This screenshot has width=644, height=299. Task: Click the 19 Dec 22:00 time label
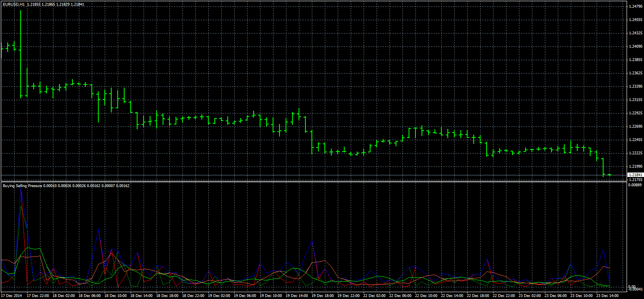tap(349, 296)
